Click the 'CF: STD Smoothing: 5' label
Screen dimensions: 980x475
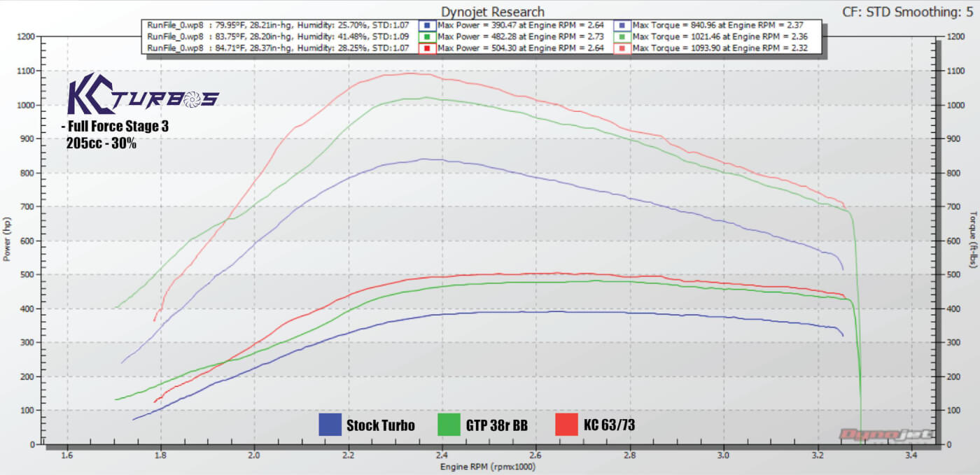tap(909, 10)
